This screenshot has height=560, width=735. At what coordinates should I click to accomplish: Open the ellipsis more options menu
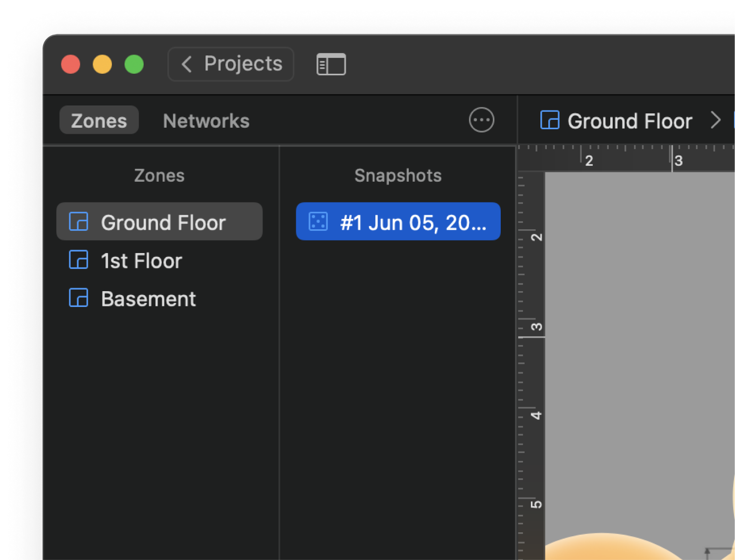point(481,120)
